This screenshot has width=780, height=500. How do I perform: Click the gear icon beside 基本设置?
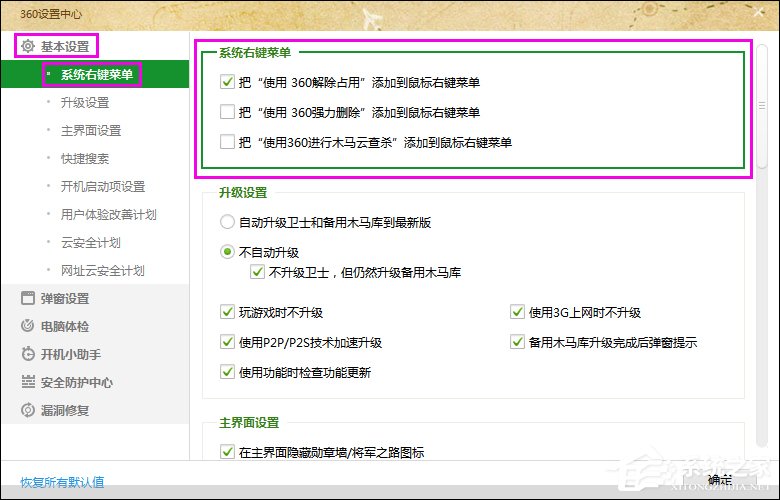[x=28, y=46]
